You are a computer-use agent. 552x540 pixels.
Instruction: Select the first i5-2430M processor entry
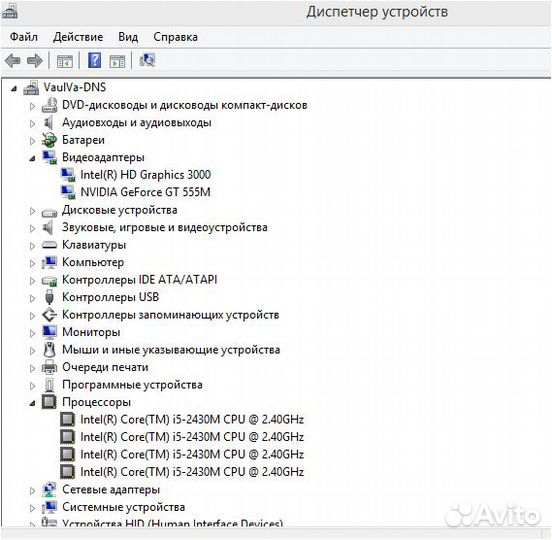192,419
